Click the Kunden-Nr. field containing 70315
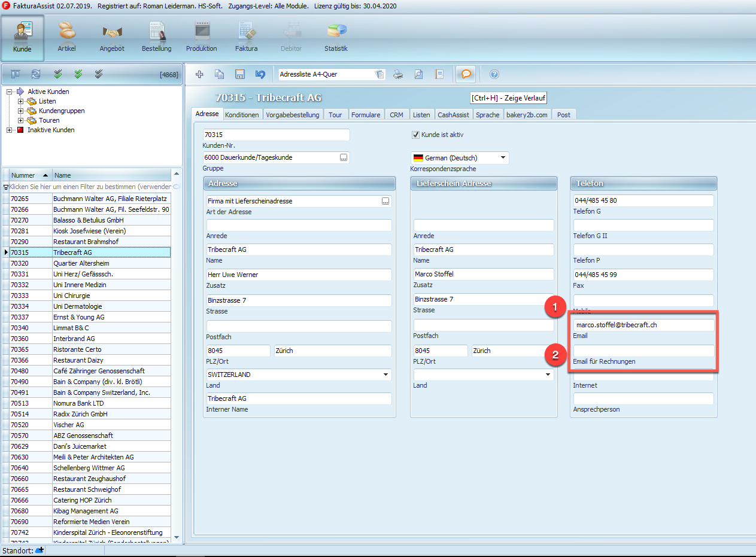This screenshot has height=557, width=756. pyautogui.click(x=276, y=135)
